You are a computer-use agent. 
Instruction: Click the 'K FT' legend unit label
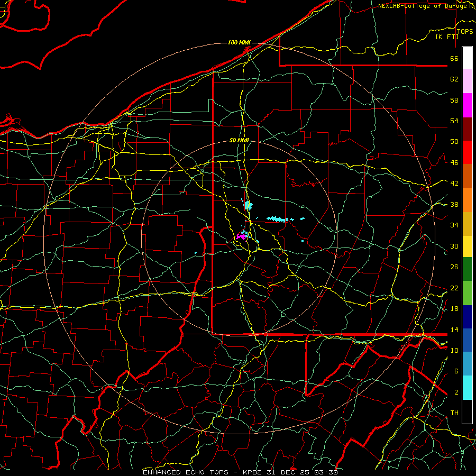click(447, 36)
